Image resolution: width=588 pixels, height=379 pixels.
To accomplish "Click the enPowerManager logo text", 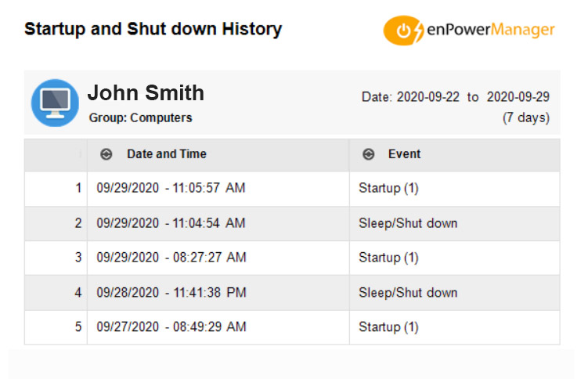I will tap(490, 30).
